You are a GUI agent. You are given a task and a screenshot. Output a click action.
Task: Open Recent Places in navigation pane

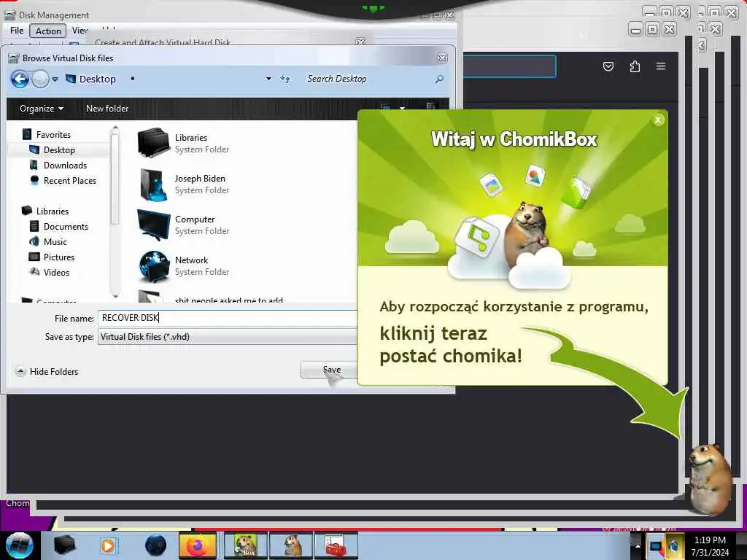click(70, 181)
